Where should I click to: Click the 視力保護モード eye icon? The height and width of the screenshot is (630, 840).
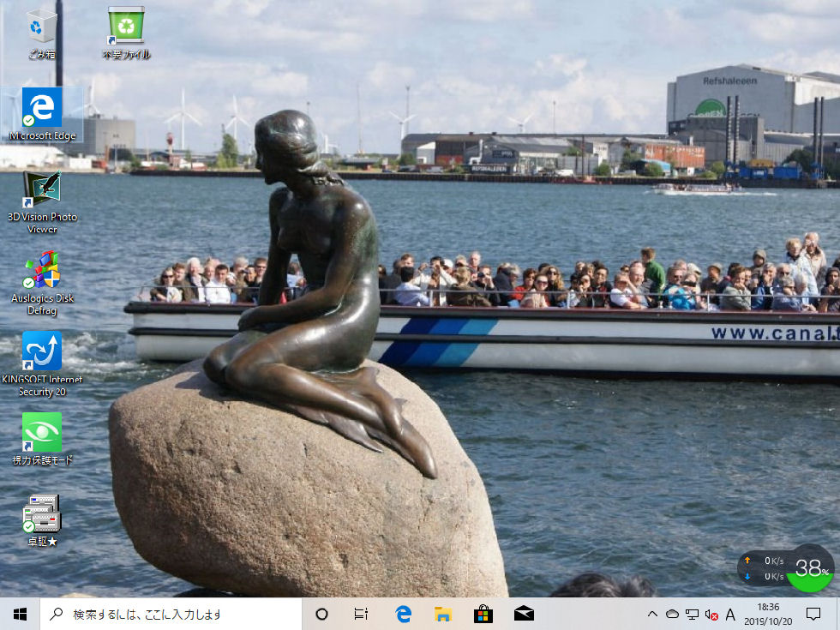[41, 433]
